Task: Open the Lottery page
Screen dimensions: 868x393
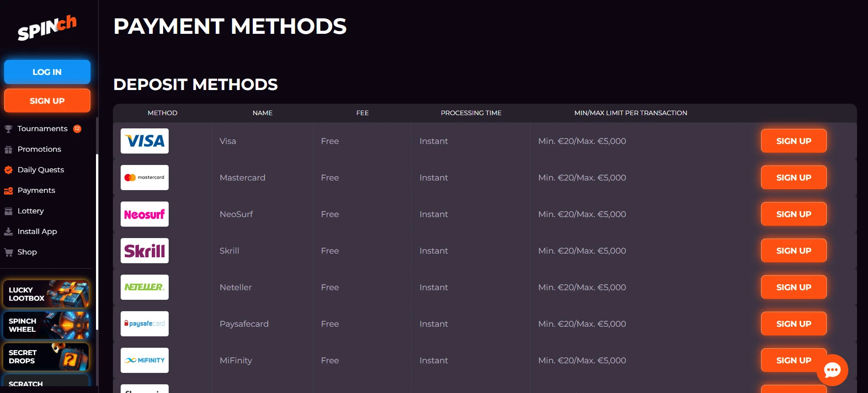Action: 31,211
